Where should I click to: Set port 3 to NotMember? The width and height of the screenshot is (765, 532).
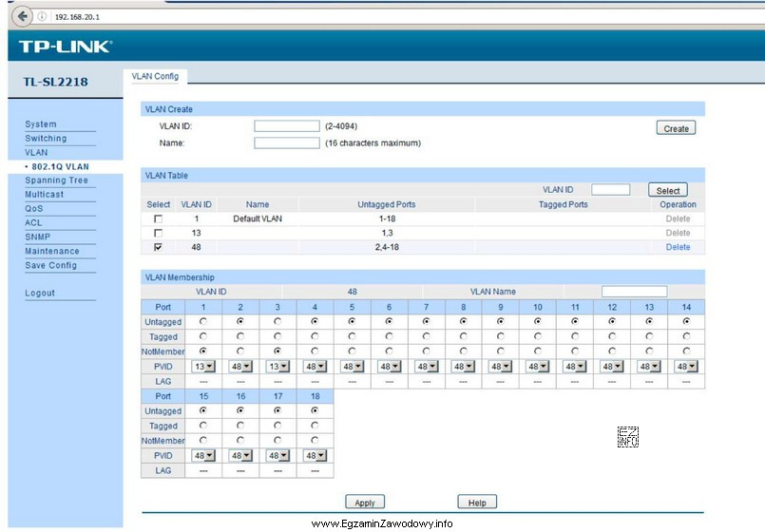277,351
